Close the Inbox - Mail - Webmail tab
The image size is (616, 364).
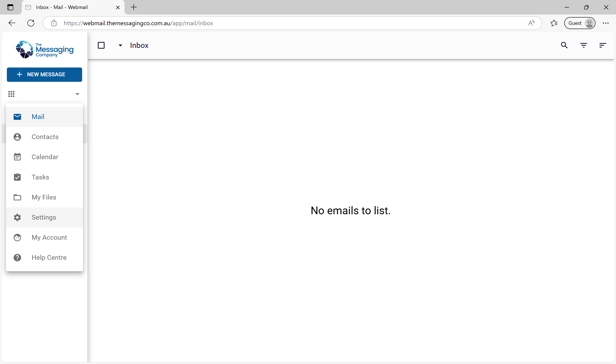point(118,7)
